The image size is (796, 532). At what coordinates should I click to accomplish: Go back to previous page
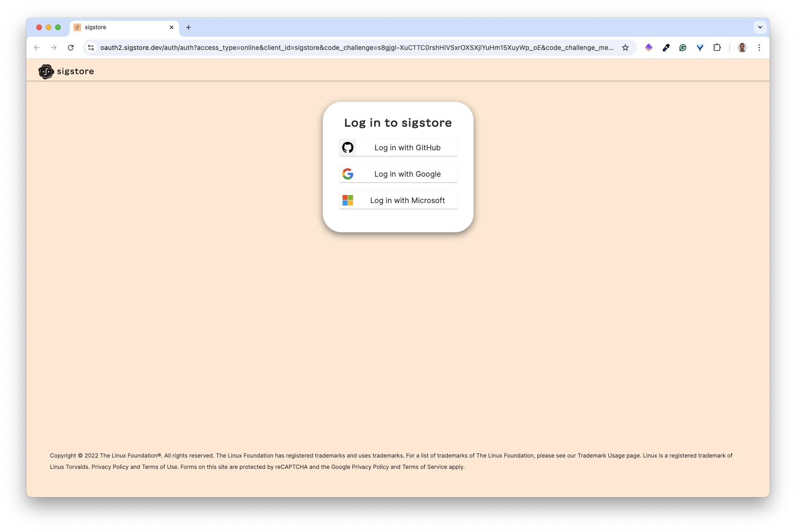pyautogui.click(x=37, y=48)
